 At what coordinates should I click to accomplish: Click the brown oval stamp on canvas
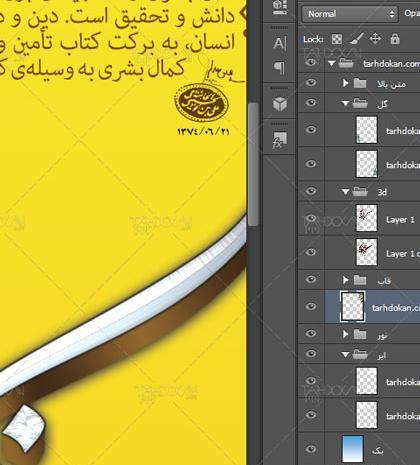(201, 102)
